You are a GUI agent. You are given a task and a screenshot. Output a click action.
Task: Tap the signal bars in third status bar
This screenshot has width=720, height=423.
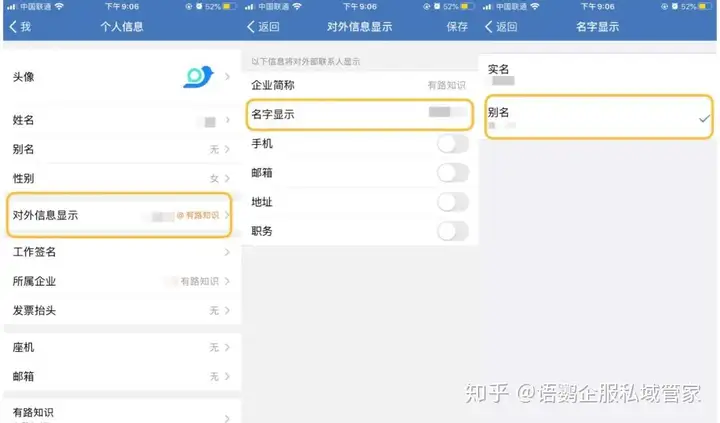coord(487,7)
